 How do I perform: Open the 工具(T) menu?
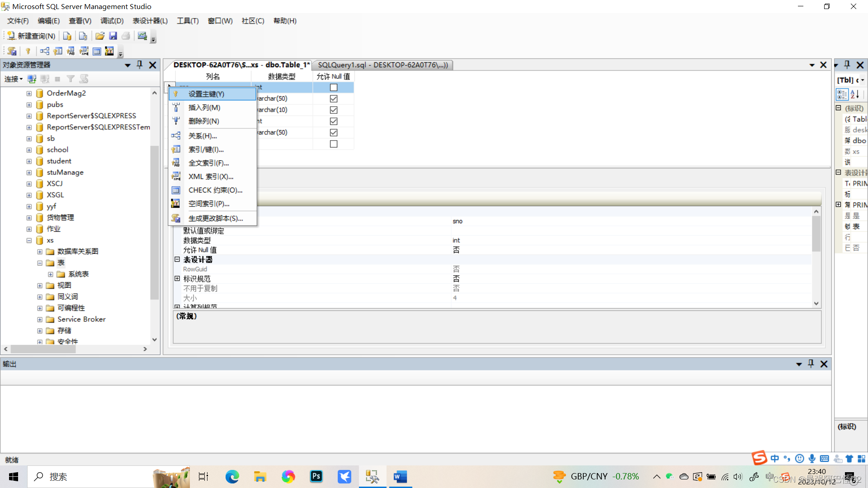(x=188, y=21)
